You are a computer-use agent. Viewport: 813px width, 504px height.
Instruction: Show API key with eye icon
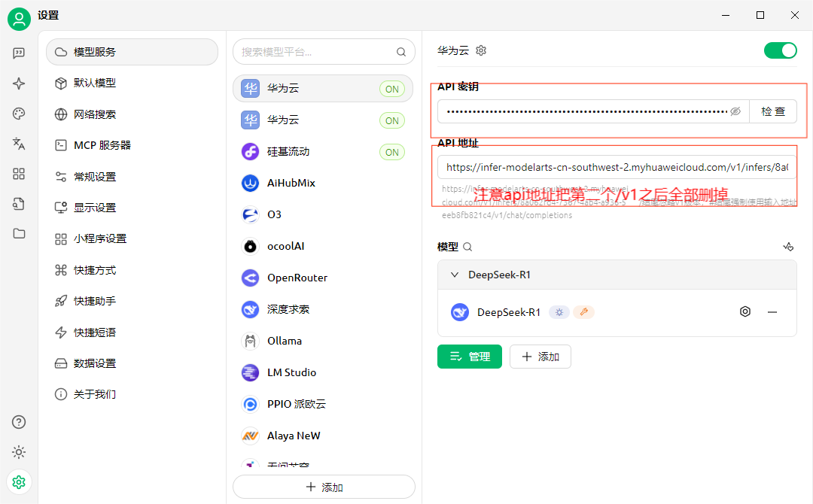coord(735,111)
